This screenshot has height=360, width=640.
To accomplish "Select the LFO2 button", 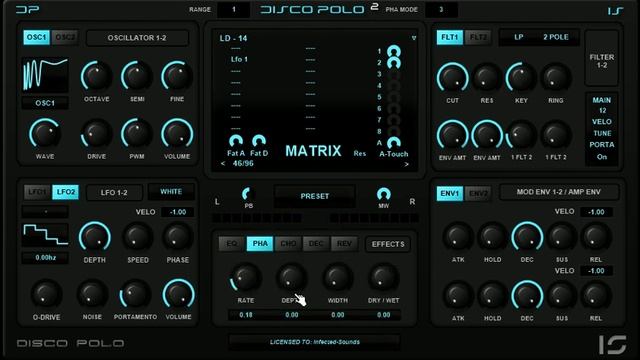I will (65, 192).
